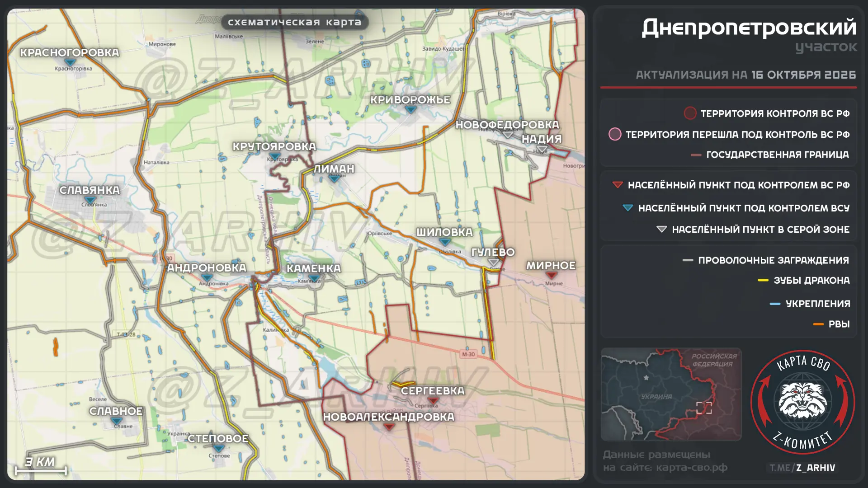Image resolution: width=868 pixels, height=488 pixels.
Task: Select the Славянка blue triangle marker
Action: point(90,200)
